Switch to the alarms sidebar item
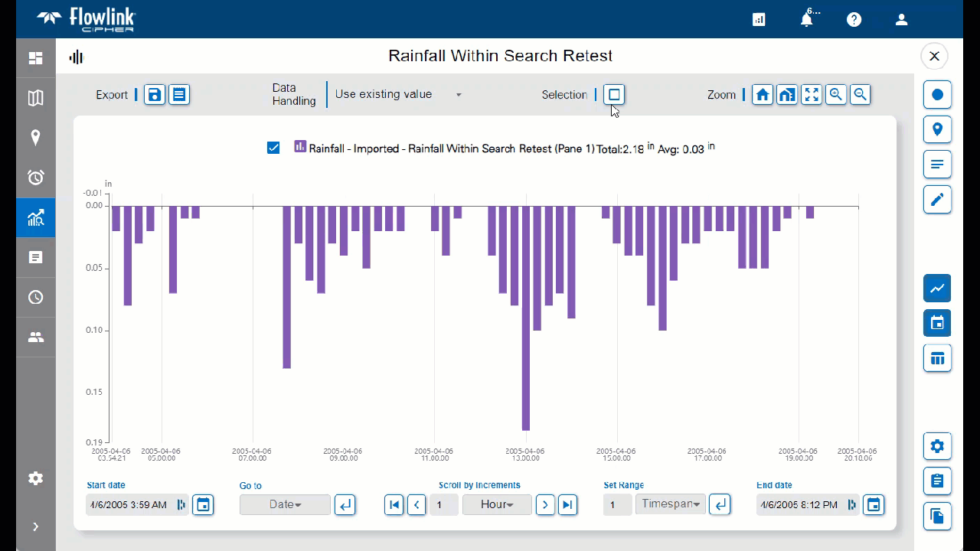This screenshot has width=980, height=551. pos(35,178)
